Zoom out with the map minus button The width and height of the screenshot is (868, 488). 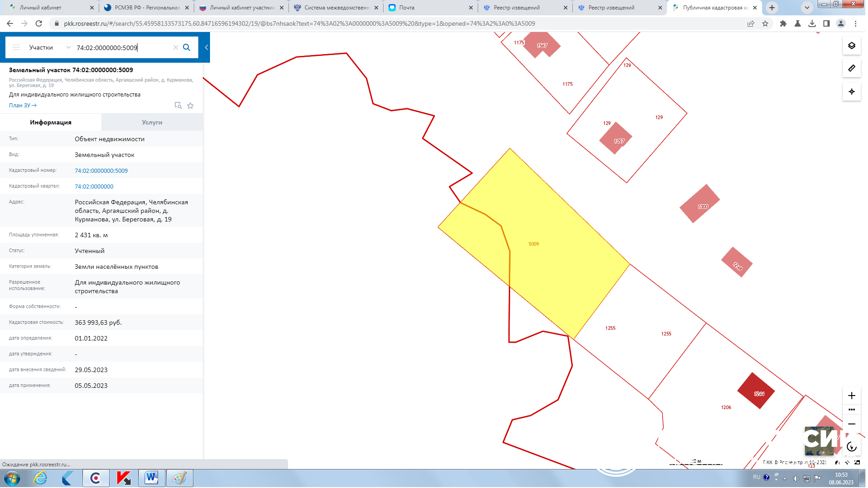click(x=851, y=425)
